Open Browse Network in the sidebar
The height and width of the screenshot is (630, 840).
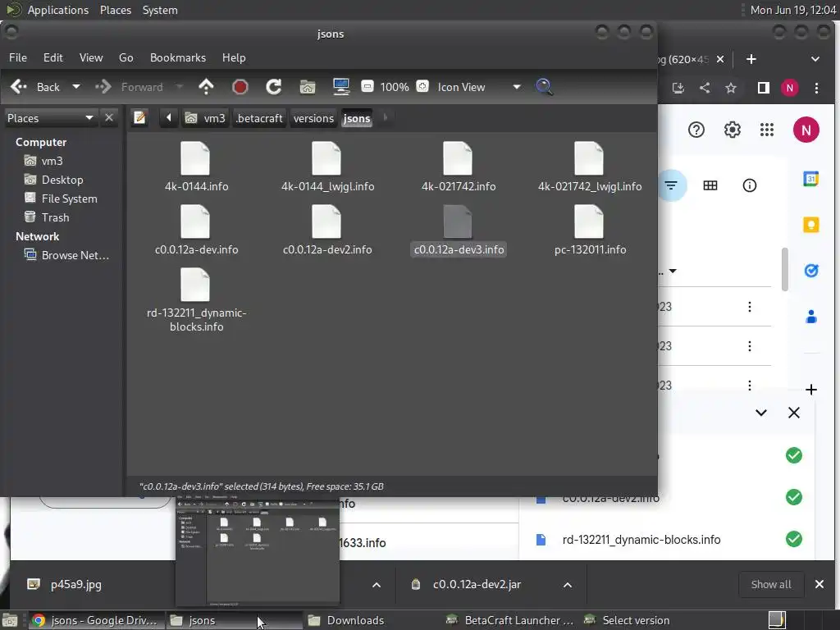pyautogui.click(x=75, y=255)
